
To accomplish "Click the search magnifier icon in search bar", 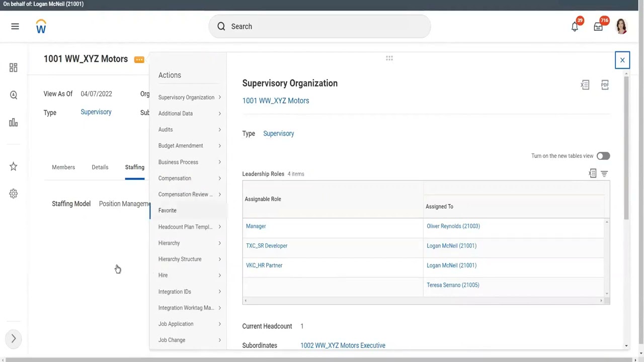I will tap(221, 27).
